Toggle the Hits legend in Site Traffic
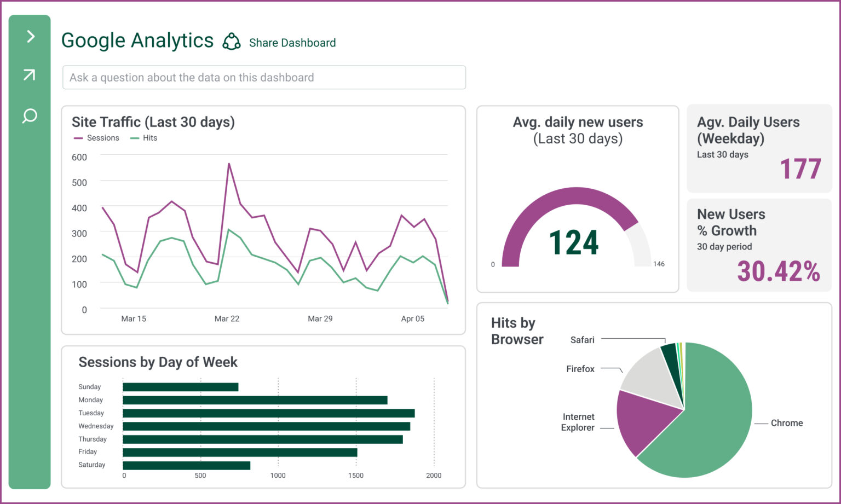Image resolution: width=841 pixels, height=504 pixels. point(143,138)
